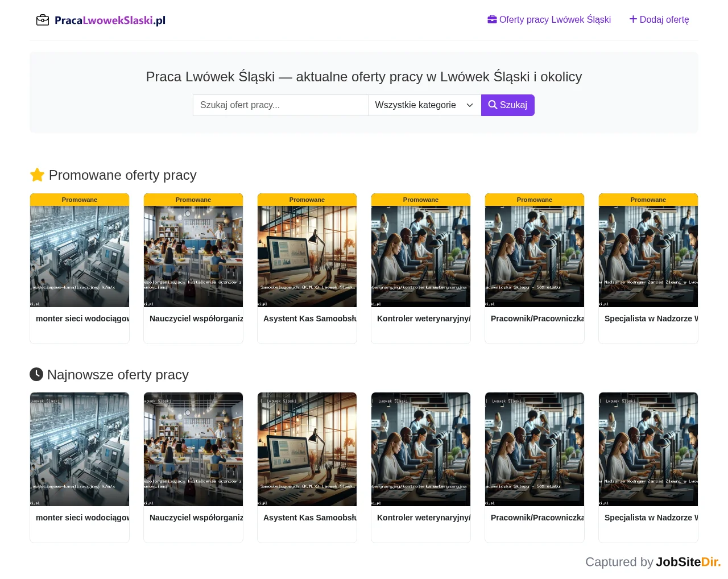Image resolution: width=728 pixels, height=579 pixels.
Task: Open the Oferty pracy Lwówek Śląski link
Action: pyautogui.click(x=549, y=20)
